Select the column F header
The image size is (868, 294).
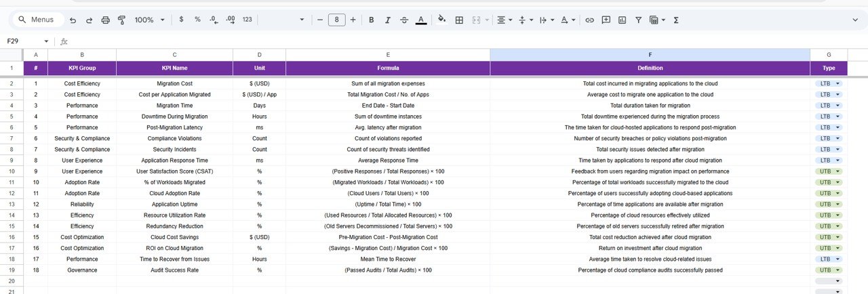pos(650,54)
